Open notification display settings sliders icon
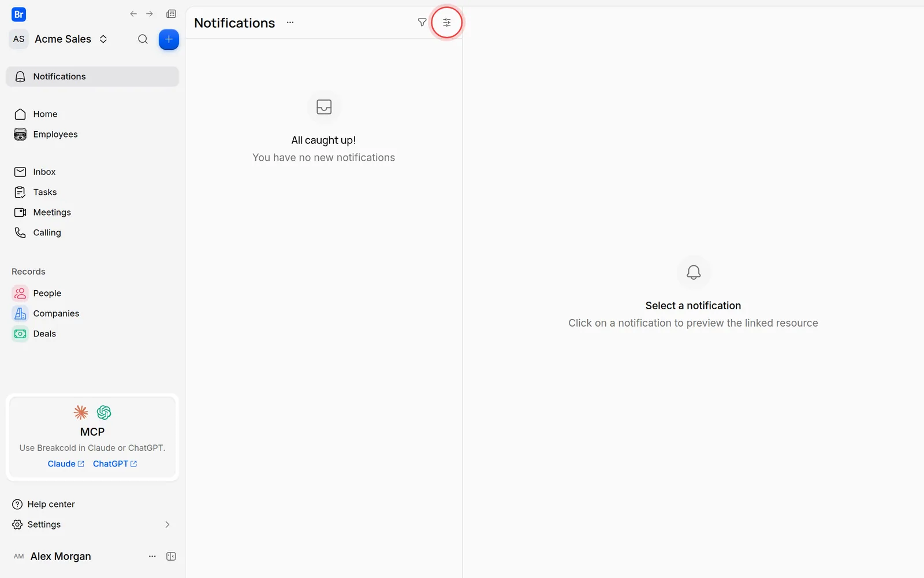 tap(446, 23)
